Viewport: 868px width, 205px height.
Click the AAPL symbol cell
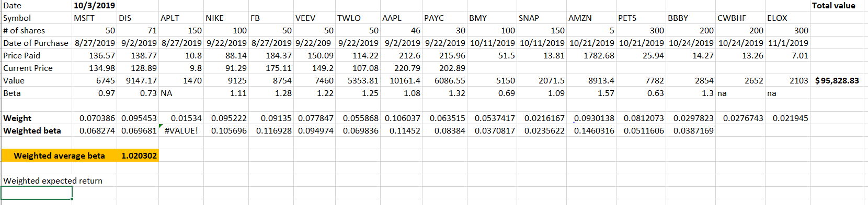[x=401, y=18]
